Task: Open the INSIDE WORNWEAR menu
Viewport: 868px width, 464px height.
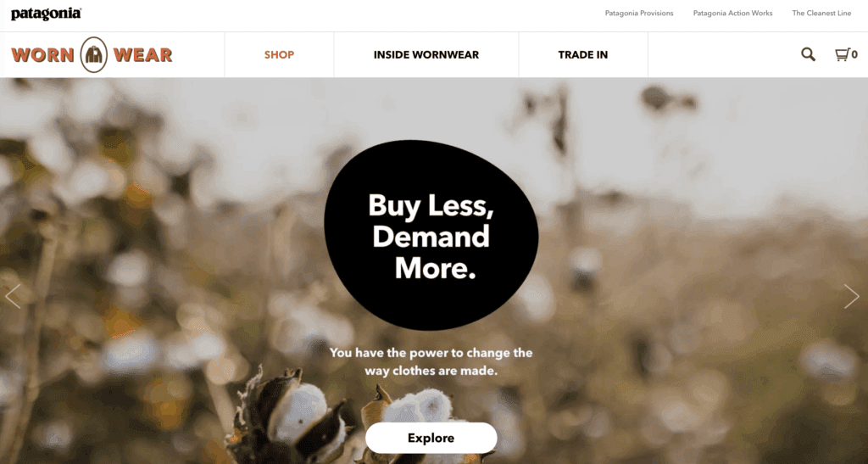Action: 426,55
